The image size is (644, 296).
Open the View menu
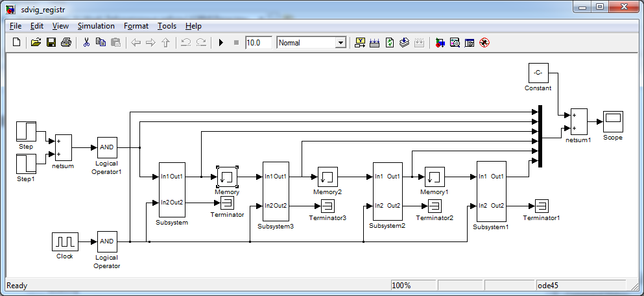pos(60,26)
